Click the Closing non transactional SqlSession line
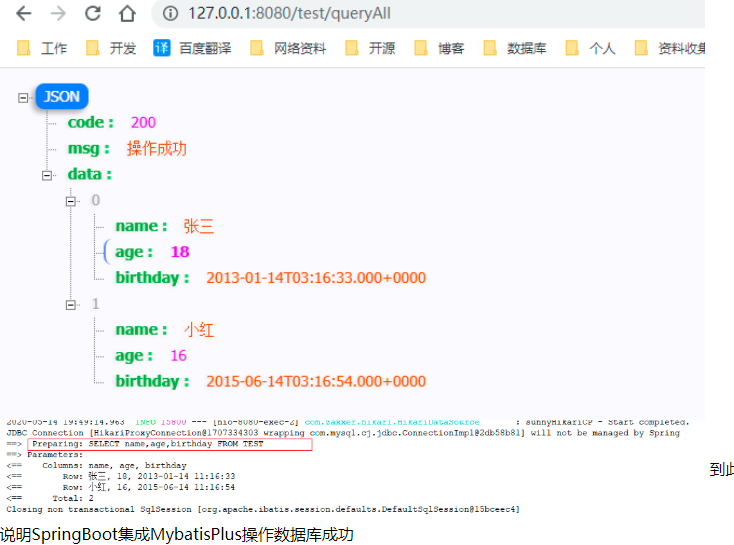 click(x=263, y=509)
